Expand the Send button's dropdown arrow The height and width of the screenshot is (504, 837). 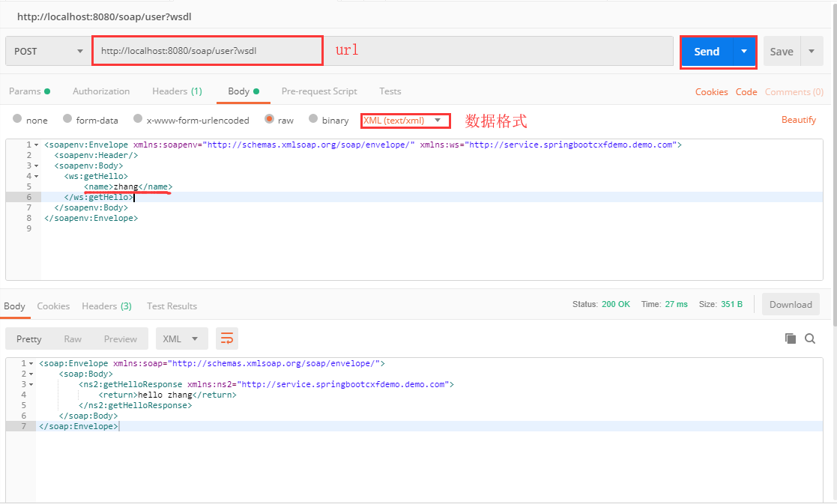tap(743, 51)
